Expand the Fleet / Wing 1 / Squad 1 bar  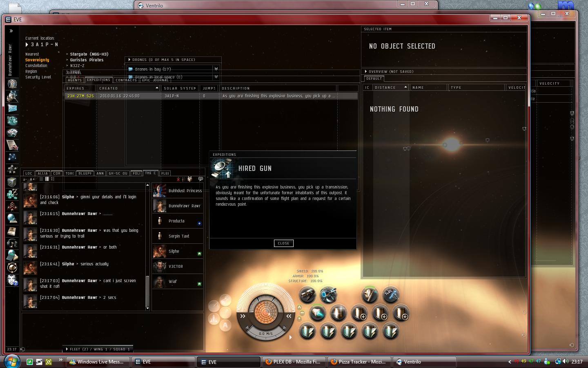point(98,349)
